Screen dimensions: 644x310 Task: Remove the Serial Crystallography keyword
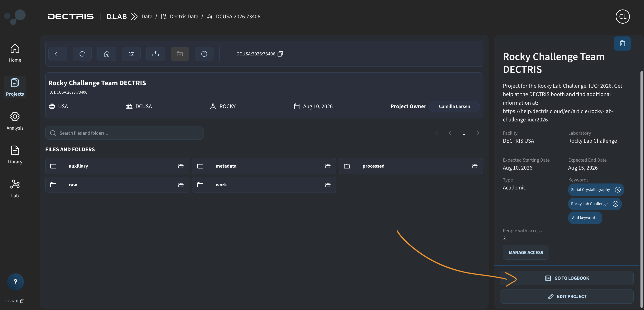point(617,190)
